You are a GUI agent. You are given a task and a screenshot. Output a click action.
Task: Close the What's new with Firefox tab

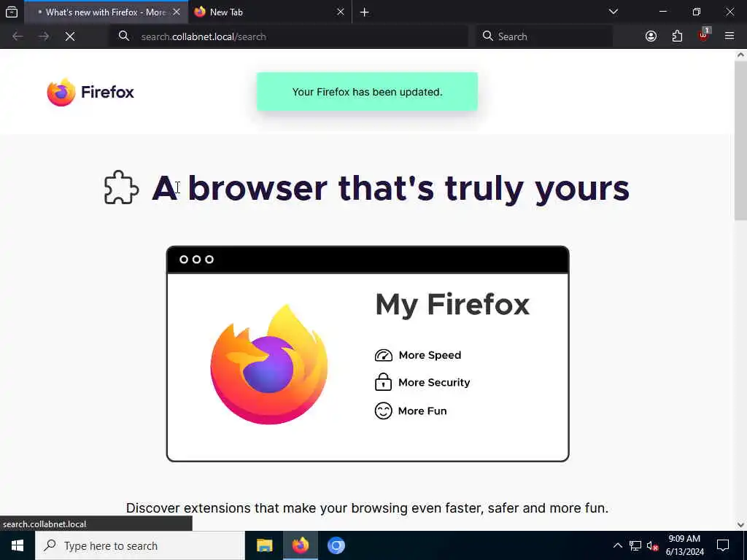(177, 12)
